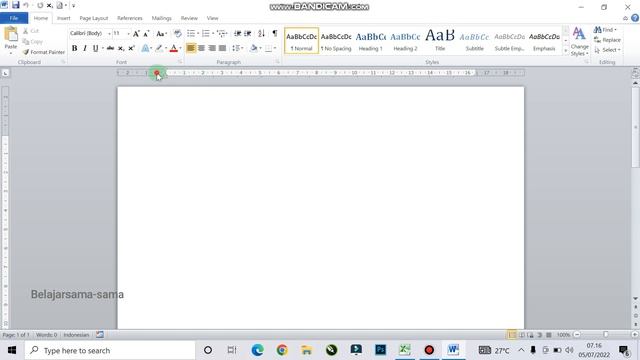Image resolution: width=640 pixels, height=360 pixels.
Task: Switch to Page Layout tab
Action: tap(94, 18)
